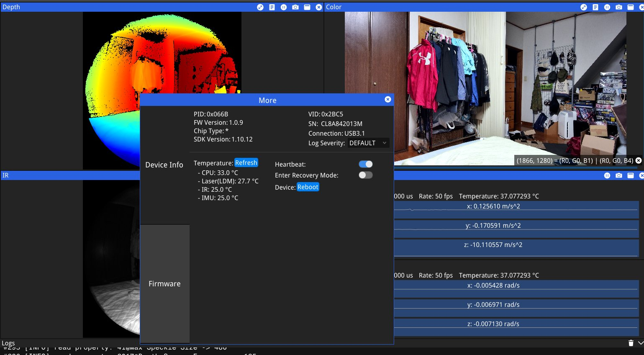Close the More dialog
The image size is (644, 355).
pos(388,99)
